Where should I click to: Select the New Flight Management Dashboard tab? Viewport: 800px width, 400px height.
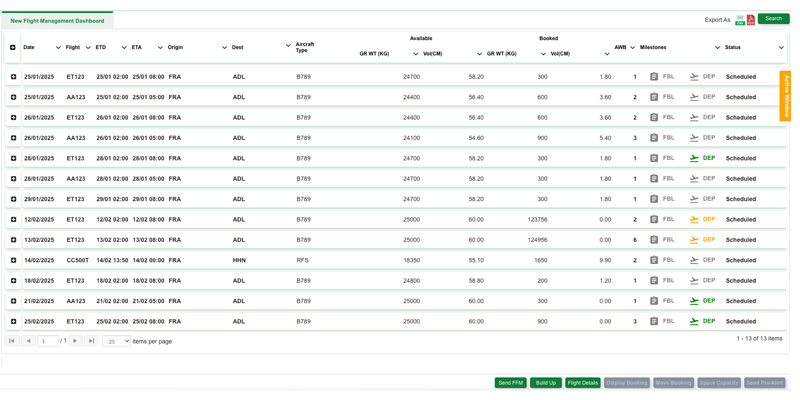click(57, 20)
